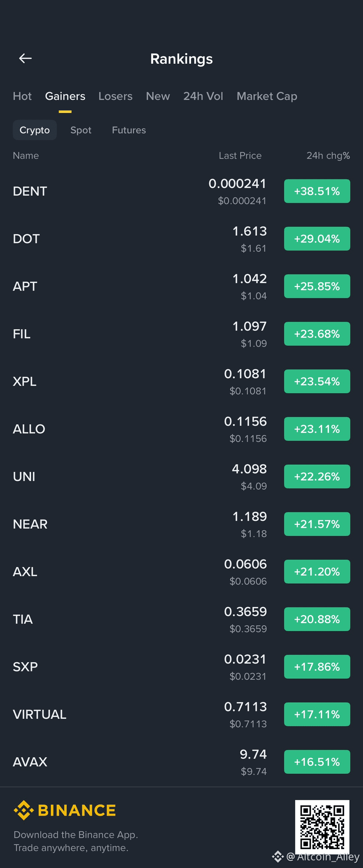
Task: Tap the back arrow icon
Action: (x=25, y=58)
